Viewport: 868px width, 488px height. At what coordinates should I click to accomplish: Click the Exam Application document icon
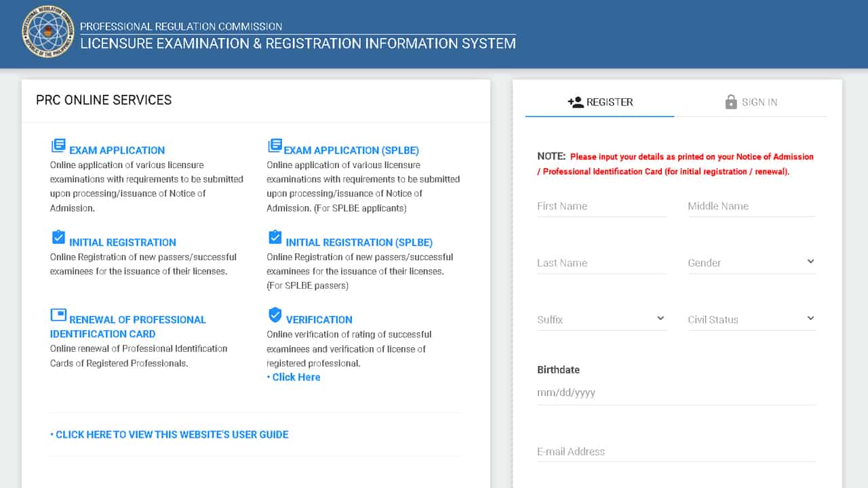pyautogui.click(x=58, y=146)
